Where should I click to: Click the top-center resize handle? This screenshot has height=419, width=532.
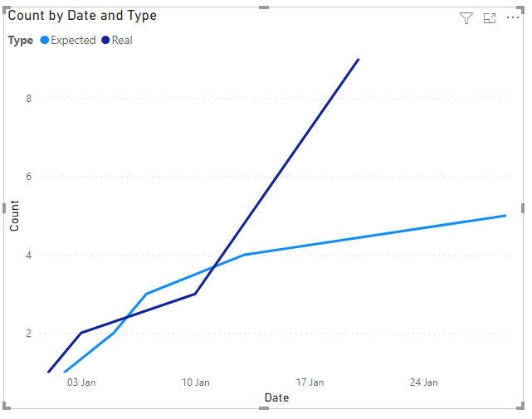click(x=264, y=7)
